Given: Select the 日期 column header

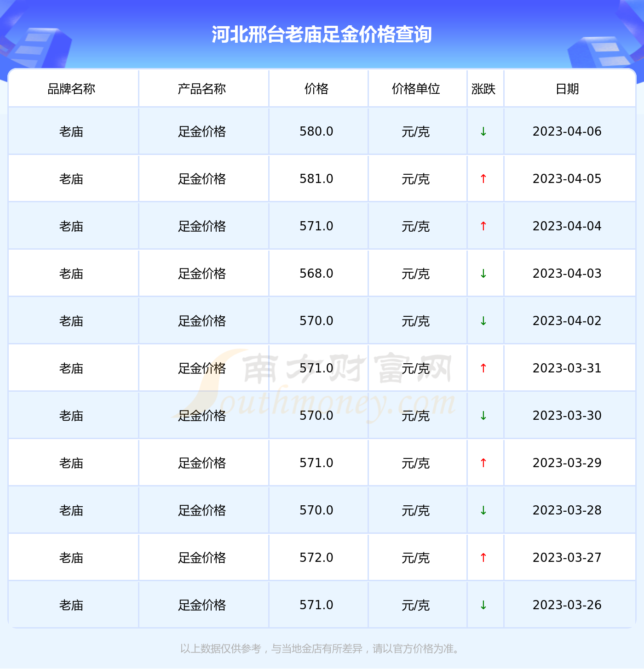Looking at the screenshot, I should (567, 89).
